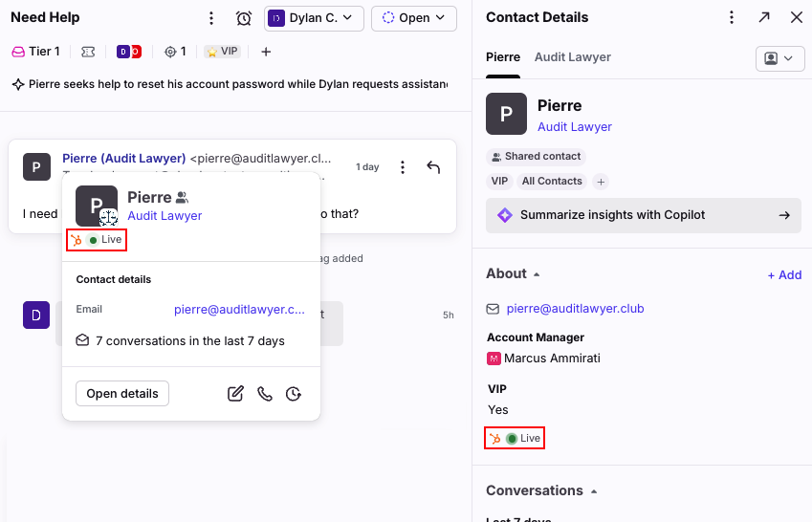This screenshot has height=522, width=812.
Task: Open Contact Details three-dot menu
Action: 732,17
